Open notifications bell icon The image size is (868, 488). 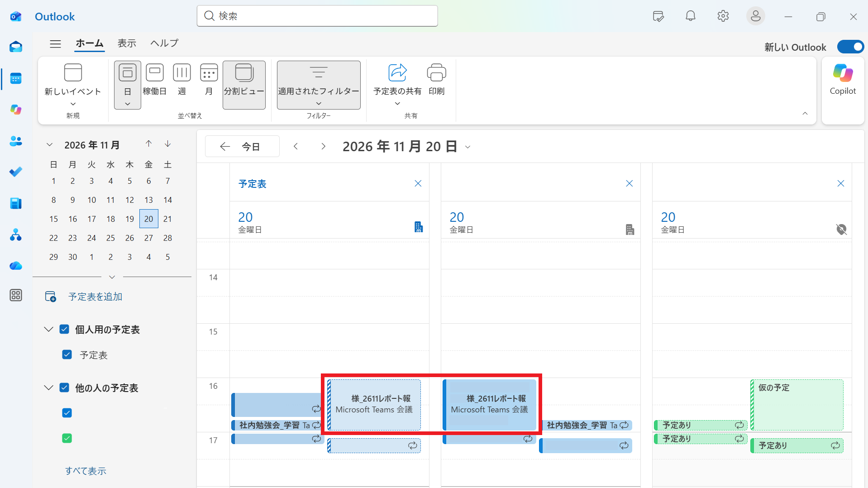[690, 16]
